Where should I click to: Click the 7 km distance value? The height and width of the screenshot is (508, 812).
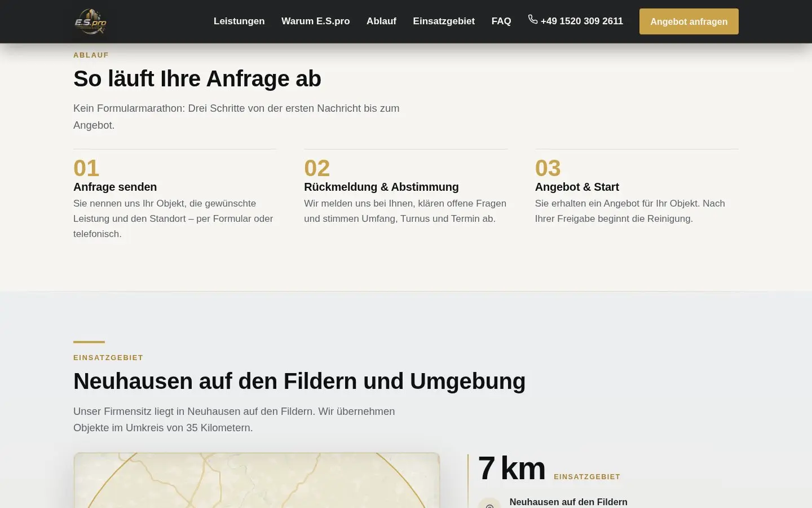tap(511, 468)
